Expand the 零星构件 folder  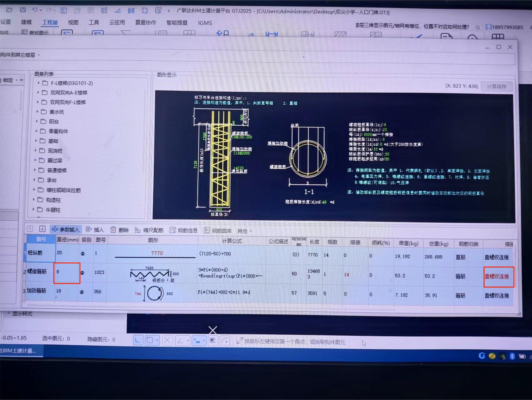click(x=36, y=131)
